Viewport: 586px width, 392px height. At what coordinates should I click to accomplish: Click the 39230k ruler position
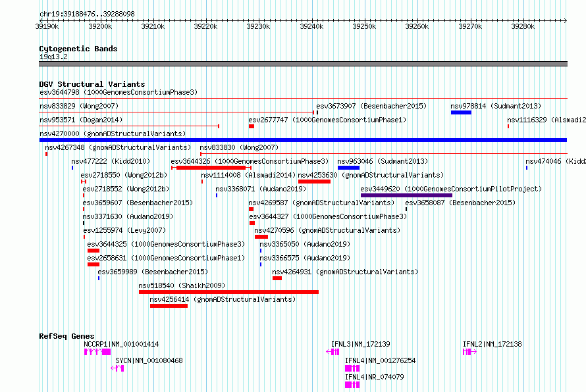[258, 26]
